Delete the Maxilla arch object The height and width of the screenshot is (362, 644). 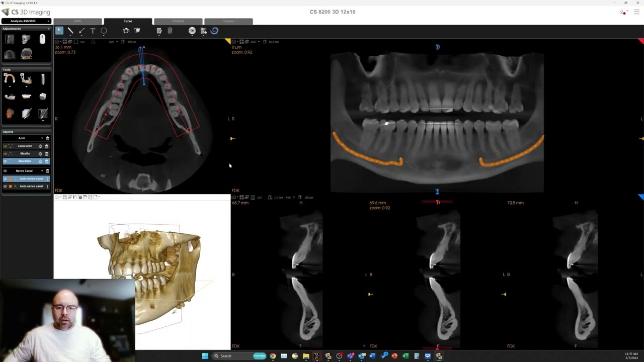click(x=47, y=153)
